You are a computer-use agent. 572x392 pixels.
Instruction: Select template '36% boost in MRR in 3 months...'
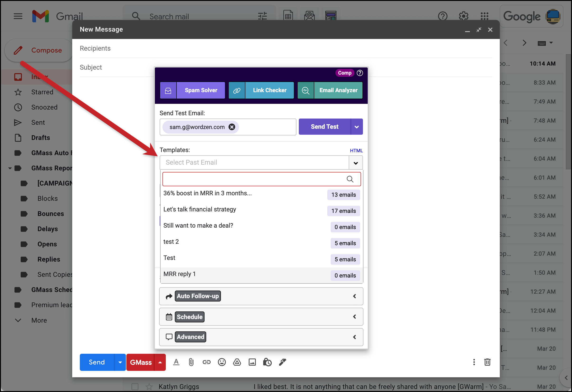point(262,194)
